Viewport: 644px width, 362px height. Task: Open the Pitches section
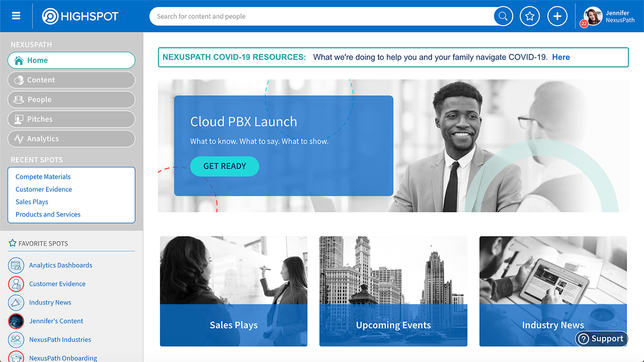click(71, 119)
